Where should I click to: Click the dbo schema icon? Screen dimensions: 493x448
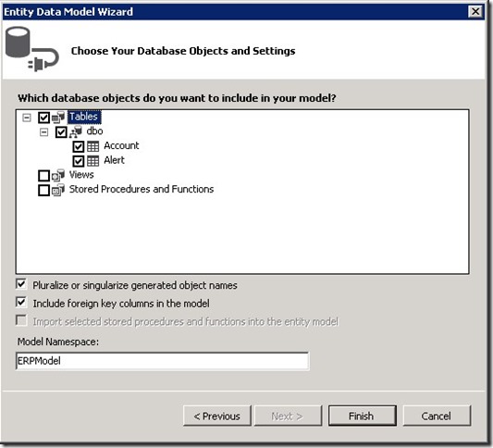pos(76,131)
